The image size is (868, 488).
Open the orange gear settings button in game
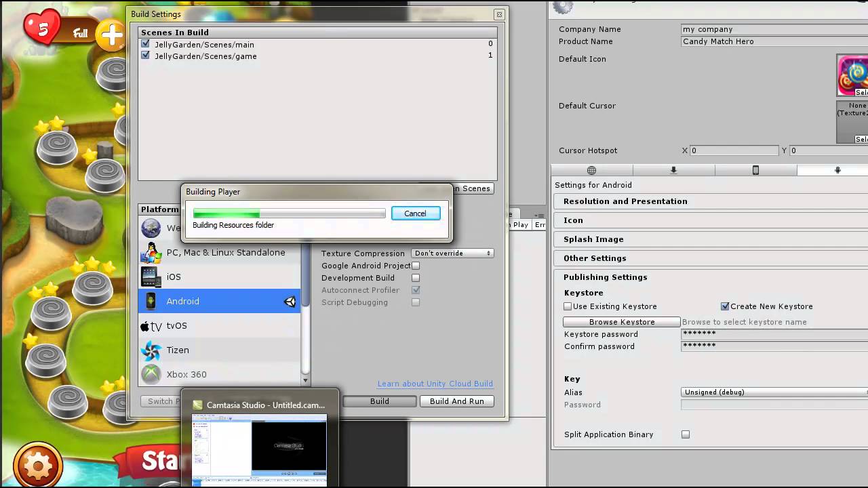38,465
